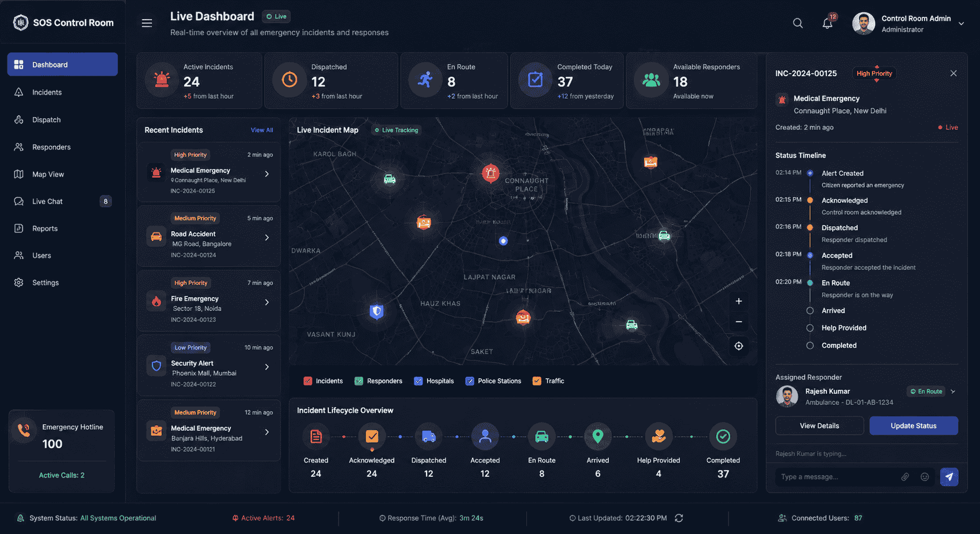Click the Completed Today checkmark icon
The width and height of the screenshot is (980, 534).
[535, 80]
